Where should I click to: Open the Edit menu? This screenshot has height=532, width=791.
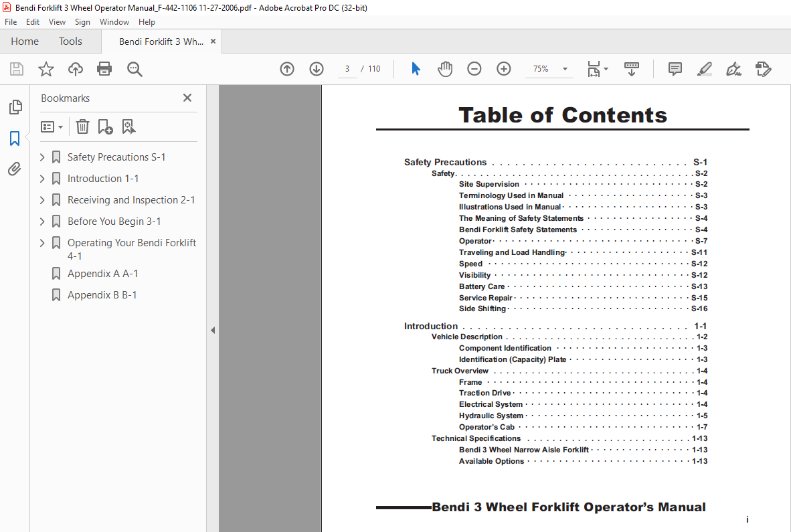point(33,21)
